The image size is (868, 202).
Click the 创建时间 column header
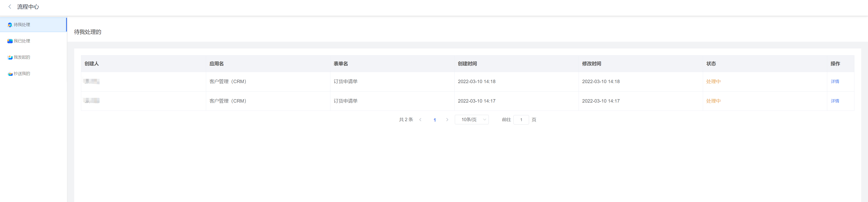(x=467, y=64)
